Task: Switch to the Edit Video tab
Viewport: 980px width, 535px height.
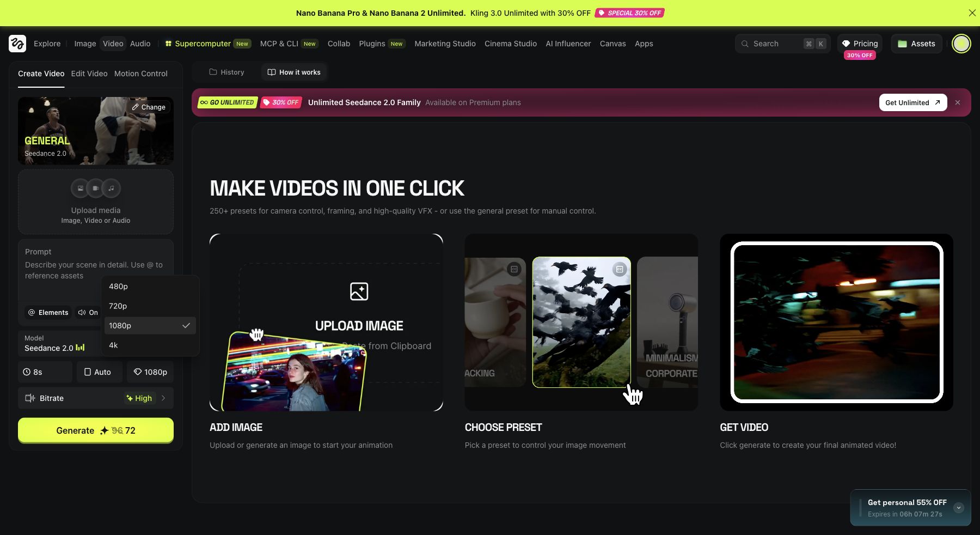Action: click(x=89, y=74)
